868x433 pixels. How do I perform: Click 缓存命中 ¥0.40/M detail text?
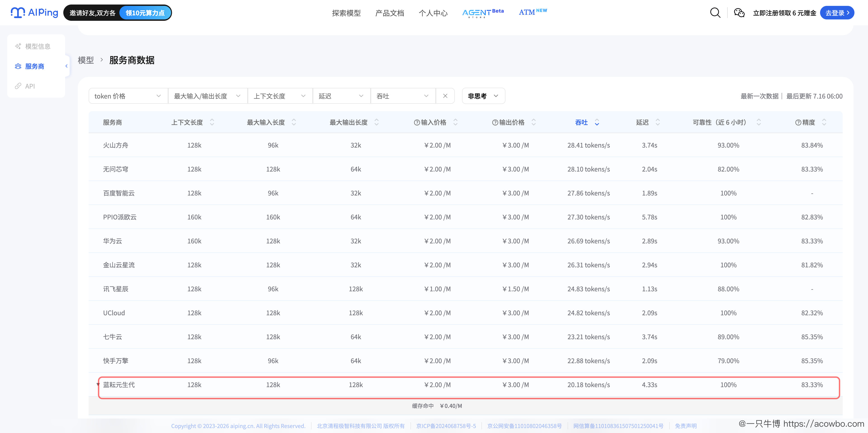437,406
